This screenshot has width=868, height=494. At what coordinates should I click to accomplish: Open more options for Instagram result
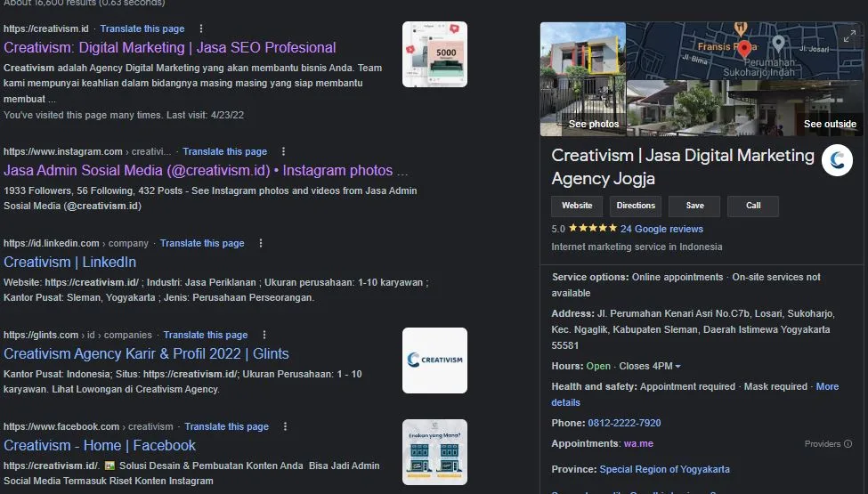(x=283, y=151)
